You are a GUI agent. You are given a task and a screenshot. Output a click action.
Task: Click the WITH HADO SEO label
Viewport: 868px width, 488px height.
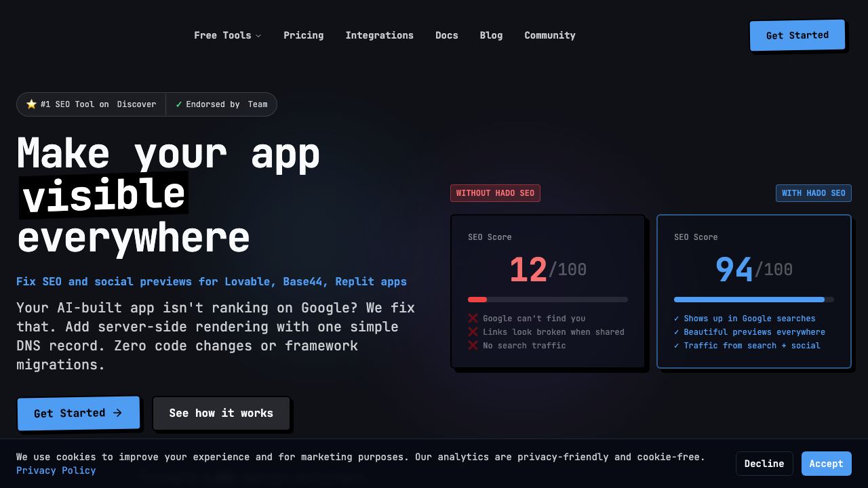[813, 193]
